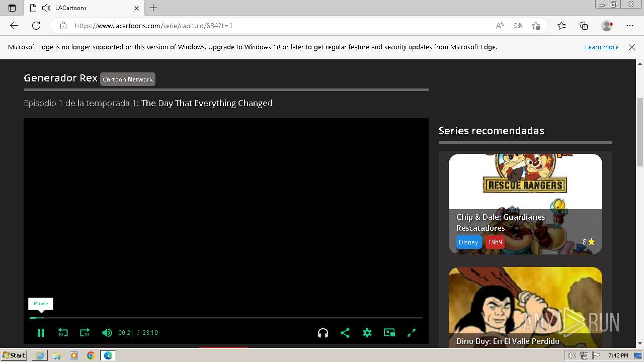
Task: Open the Edge profile menu
Action: (x=607, y=26)
